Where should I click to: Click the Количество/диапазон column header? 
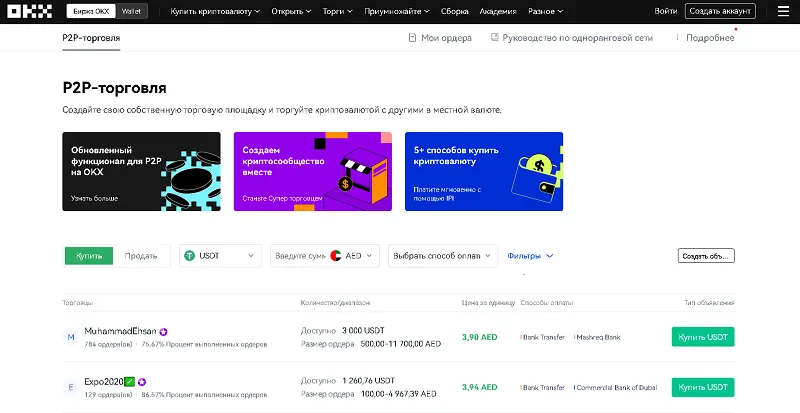(335, 303)
